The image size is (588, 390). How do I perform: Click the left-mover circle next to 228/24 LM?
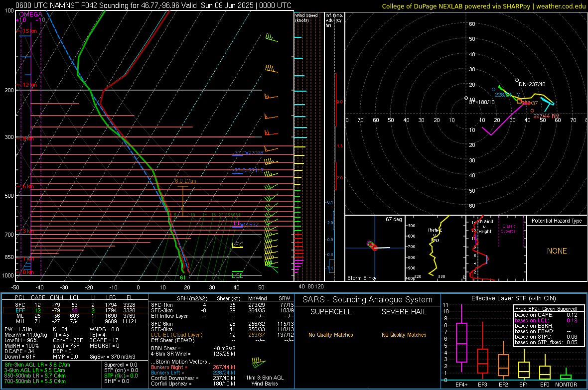[493, 89]
